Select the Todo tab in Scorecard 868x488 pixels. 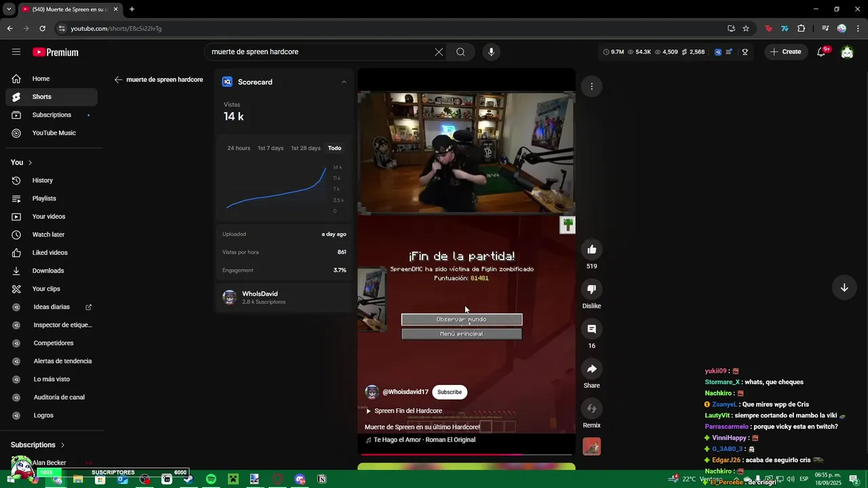click(x=335, y=148)
